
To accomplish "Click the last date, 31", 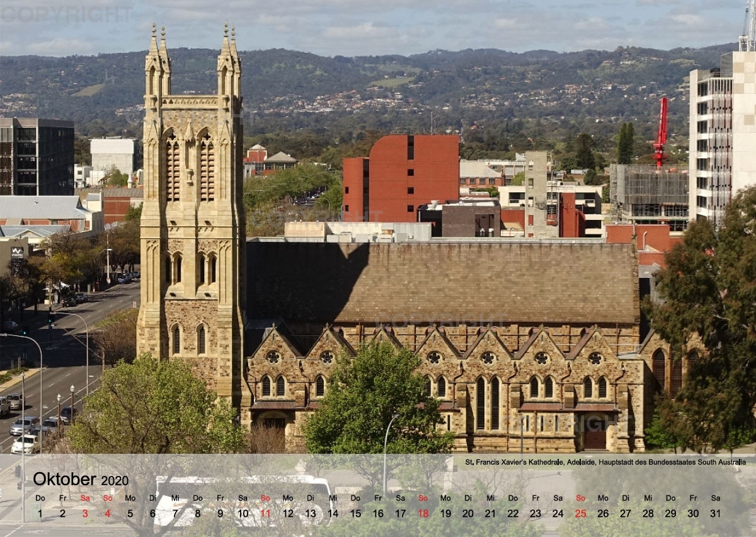I will (715, 513).
